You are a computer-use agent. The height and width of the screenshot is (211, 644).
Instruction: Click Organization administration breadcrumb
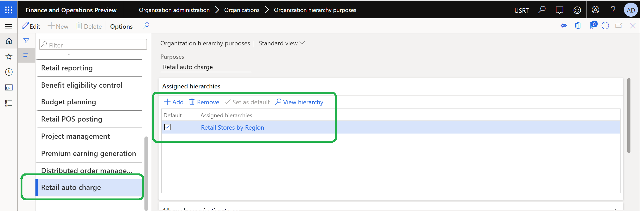point(174,10)
